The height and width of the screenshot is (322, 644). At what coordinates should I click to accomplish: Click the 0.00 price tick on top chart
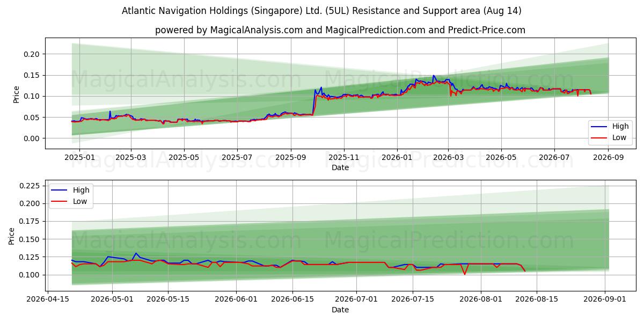32,138
